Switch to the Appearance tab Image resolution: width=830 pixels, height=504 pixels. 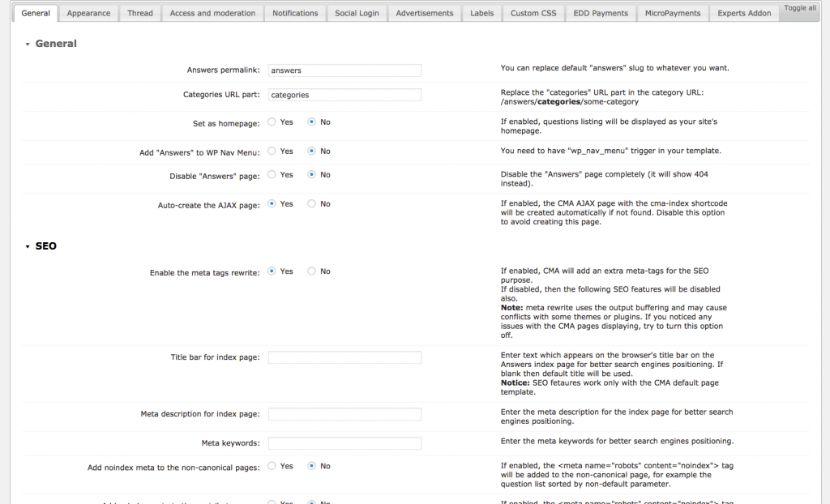(x=88, y=13)
